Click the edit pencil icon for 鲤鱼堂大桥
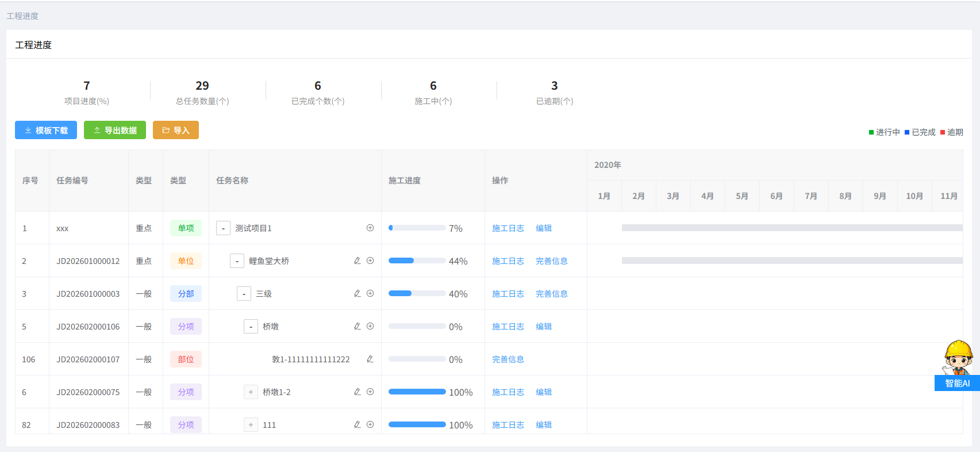Image resolution: width=980 pixels, height=452 pixels. point(358,261)
